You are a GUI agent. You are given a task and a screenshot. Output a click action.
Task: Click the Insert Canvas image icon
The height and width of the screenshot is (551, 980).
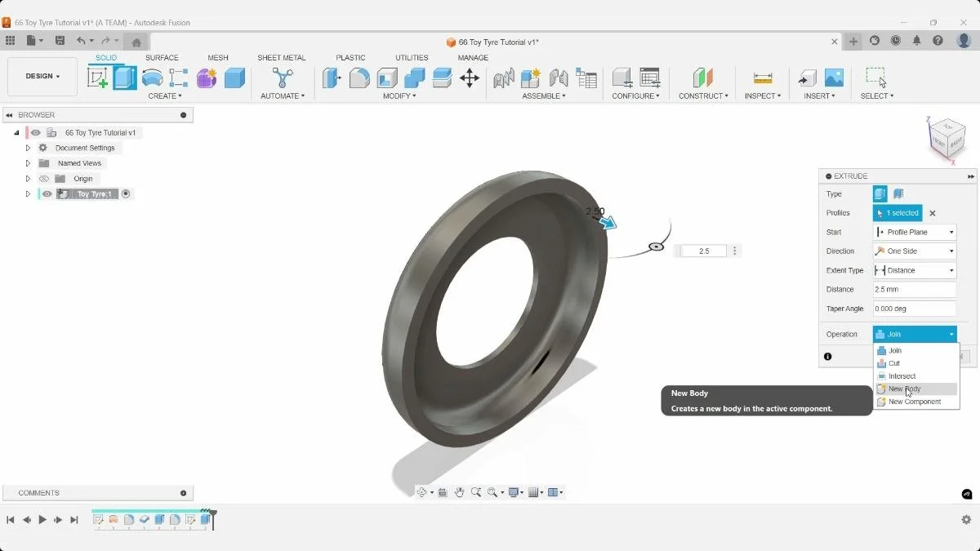coord(834,78)
